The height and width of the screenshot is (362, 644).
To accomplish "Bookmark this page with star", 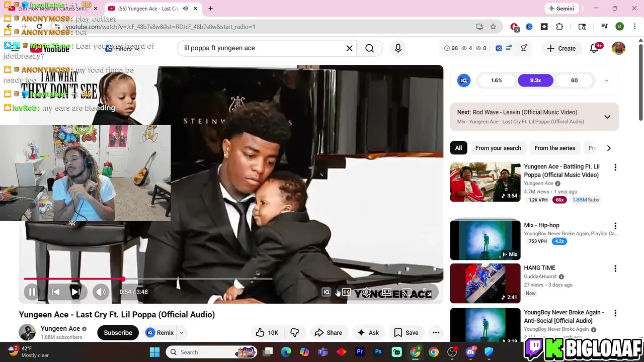I will pyautogui.click(x=493, y=27).
